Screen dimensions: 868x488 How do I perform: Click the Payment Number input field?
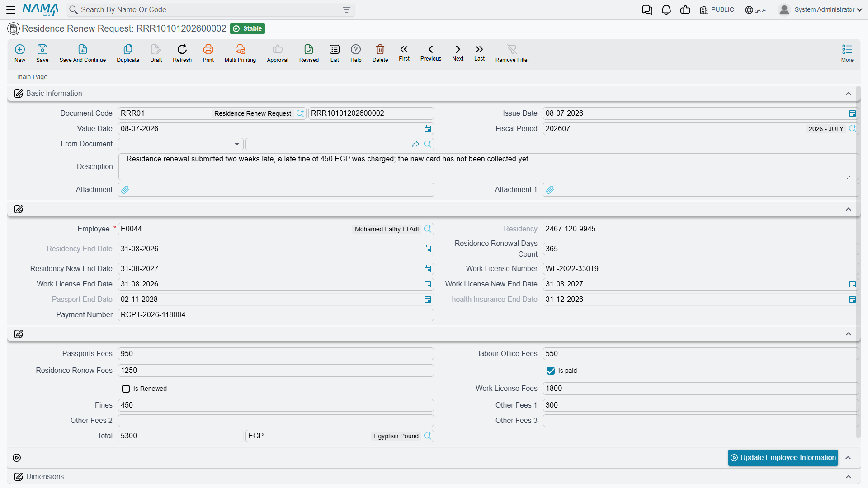[276, 315]
